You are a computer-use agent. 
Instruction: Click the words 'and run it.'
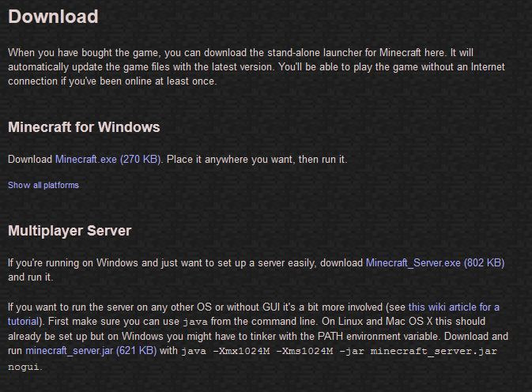31,277
